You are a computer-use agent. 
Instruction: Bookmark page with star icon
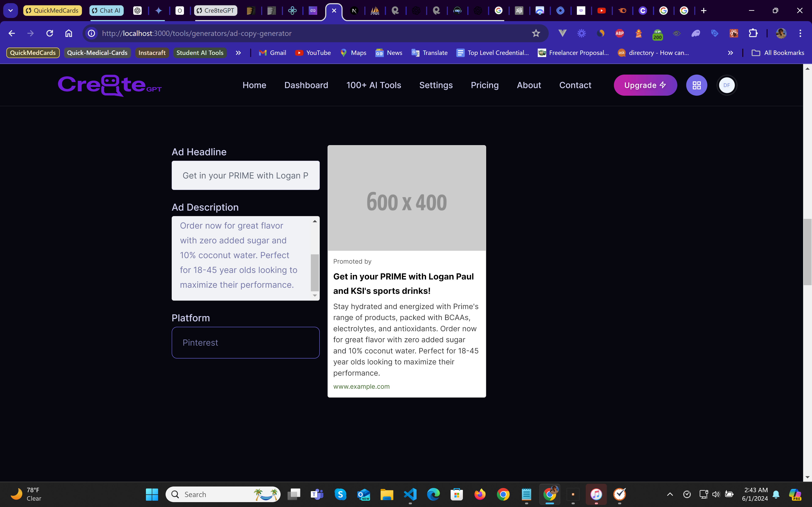[x=536, y=33]
